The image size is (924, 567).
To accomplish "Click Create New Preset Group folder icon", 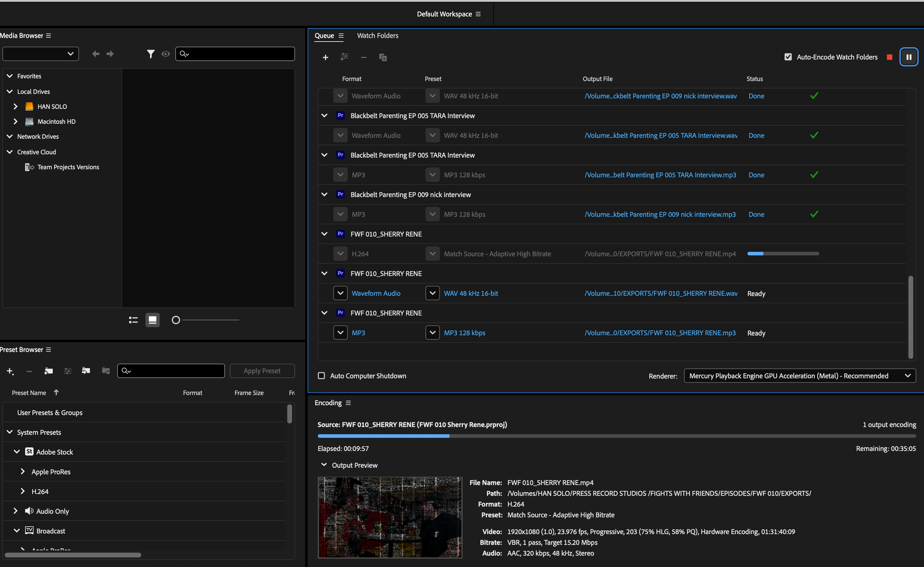I will point(48,371).
